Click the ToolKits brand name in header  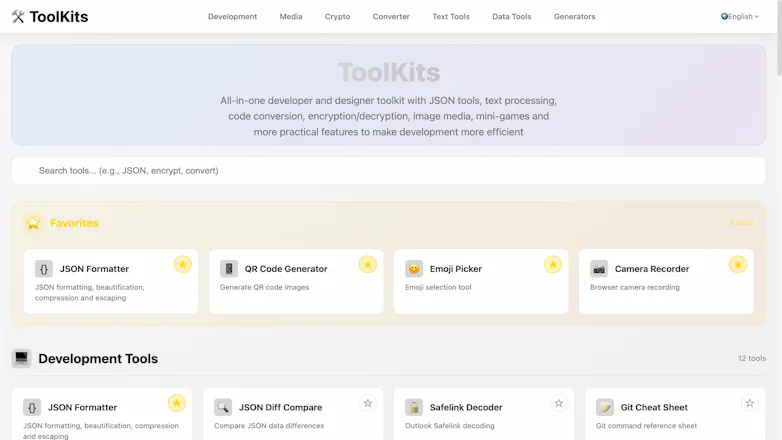tap(58, 17)
